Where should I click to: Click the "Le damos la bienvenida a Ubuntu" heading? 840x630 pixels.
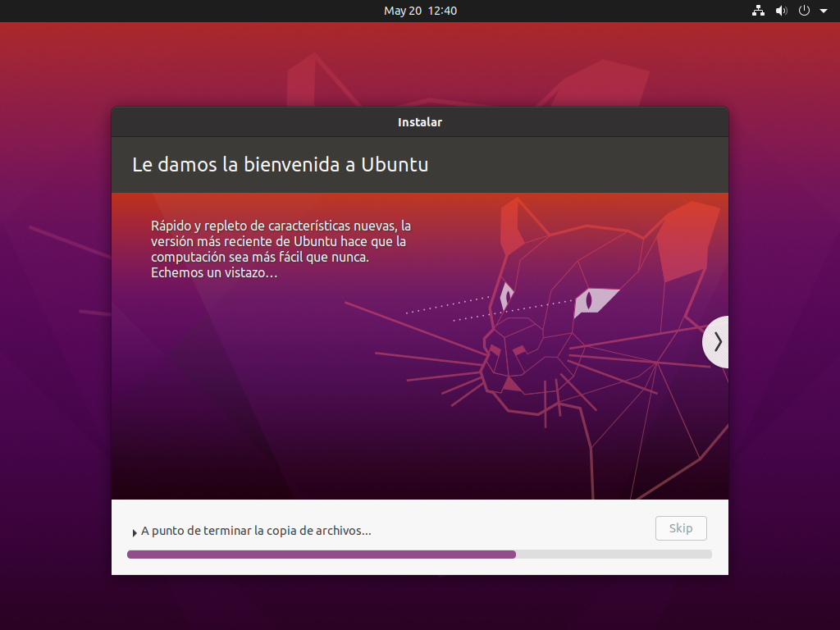[281, 164]
